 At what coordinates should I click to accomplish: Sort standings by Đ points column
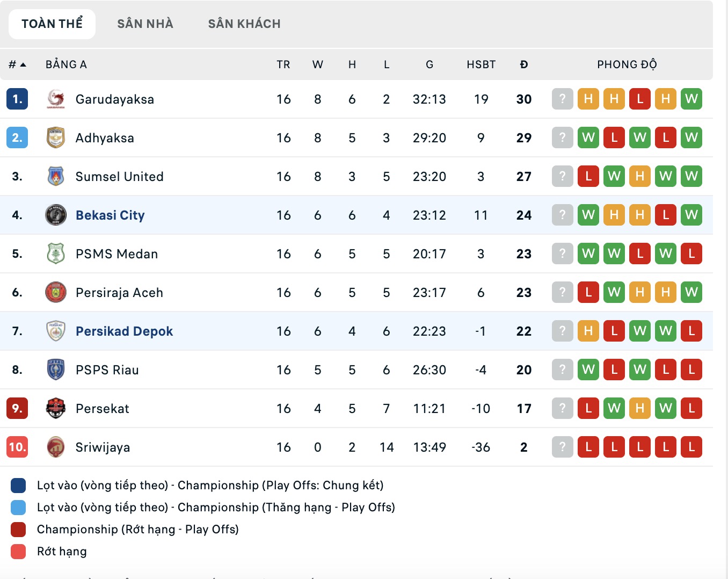coord(524,64)
